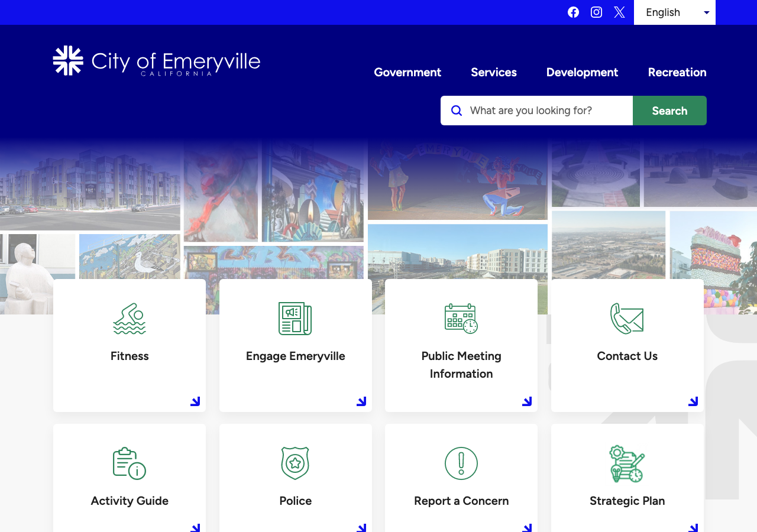The height and width of the screenshot is (532, 757).
Task: Open the X (Twitter) icon link
Action: click(x=619, y=12)
